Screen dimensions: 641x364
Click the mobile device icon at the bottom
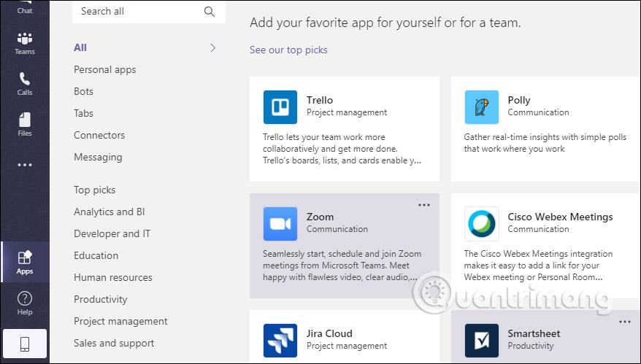25,344
